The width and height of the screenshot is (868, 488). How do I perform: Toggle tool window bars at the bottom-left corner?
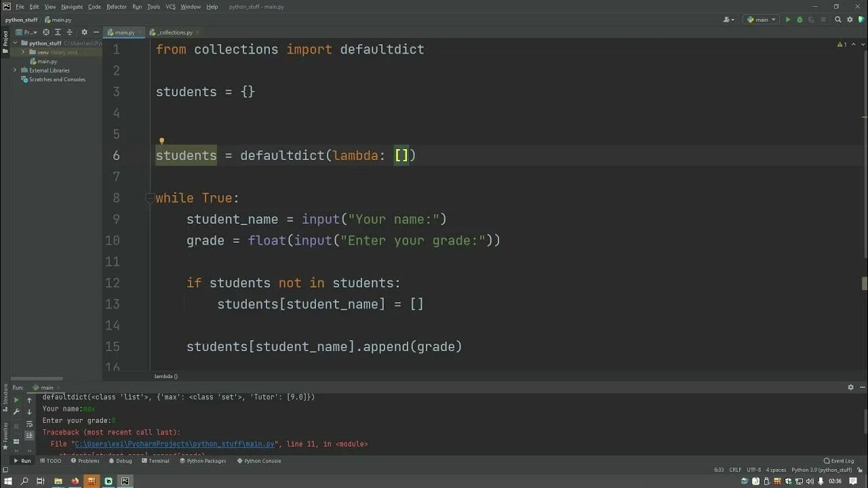point(5,470)
